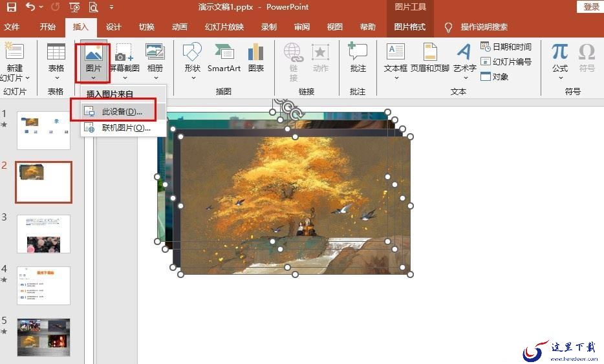Click the print preview icon
Screen dimensions: 604x364
tap(93, 7)
